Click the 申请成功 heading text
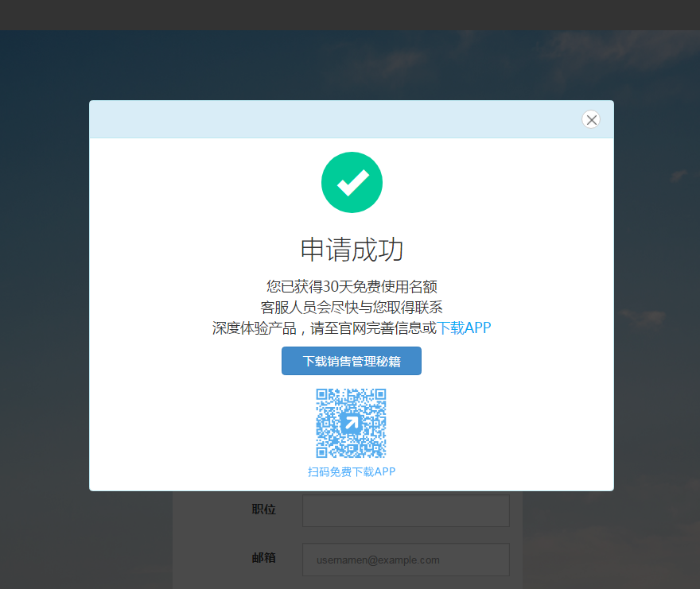This screenshot has height=589, width=700. coord(352,250)
